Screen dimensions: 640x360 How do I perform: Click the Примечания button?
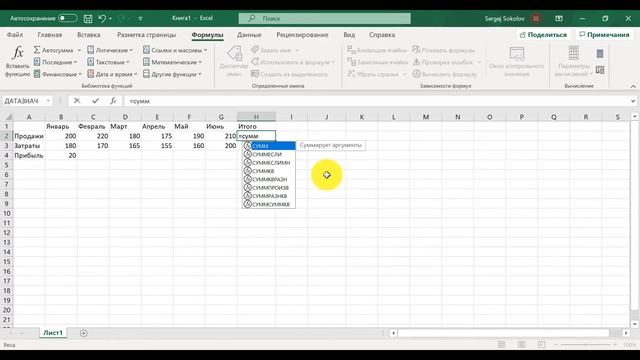[604, 35]
